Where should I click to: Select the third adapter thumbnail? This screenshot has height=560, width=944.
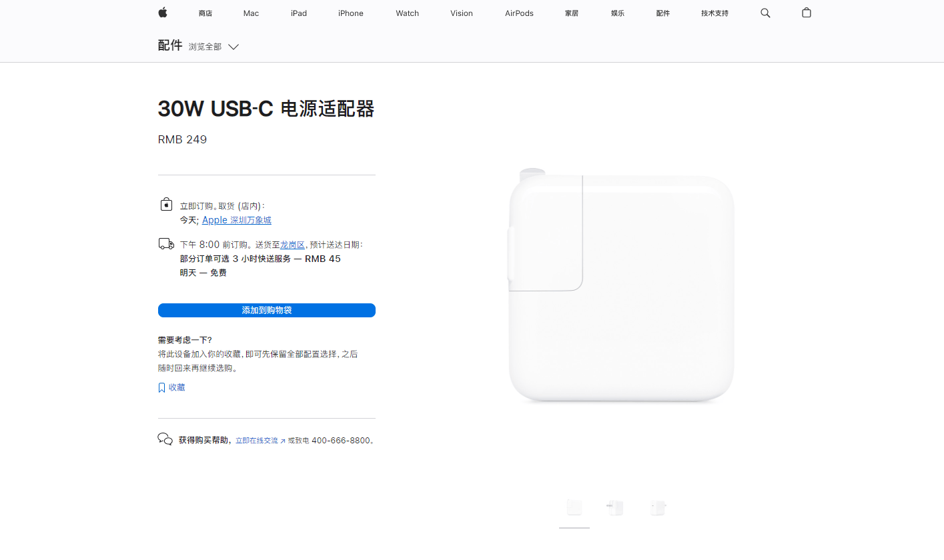658,508
